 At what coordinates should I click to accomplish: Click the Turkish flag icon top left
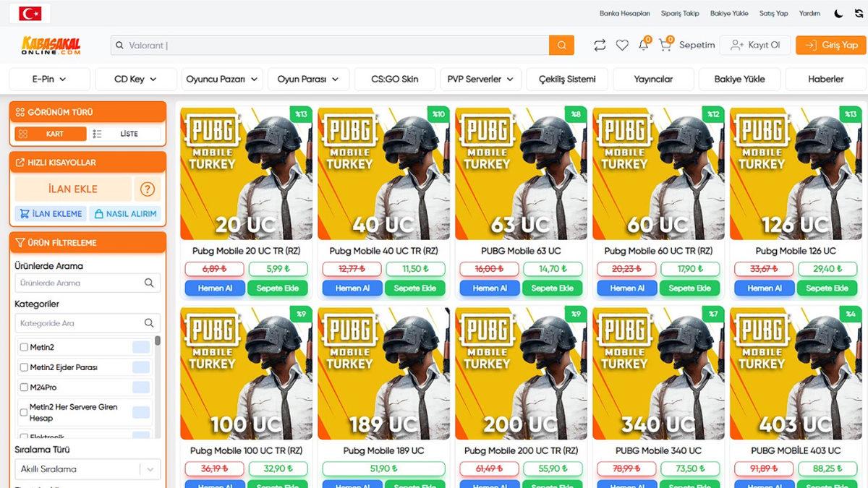pyautogui.click(x=29, y=12)
